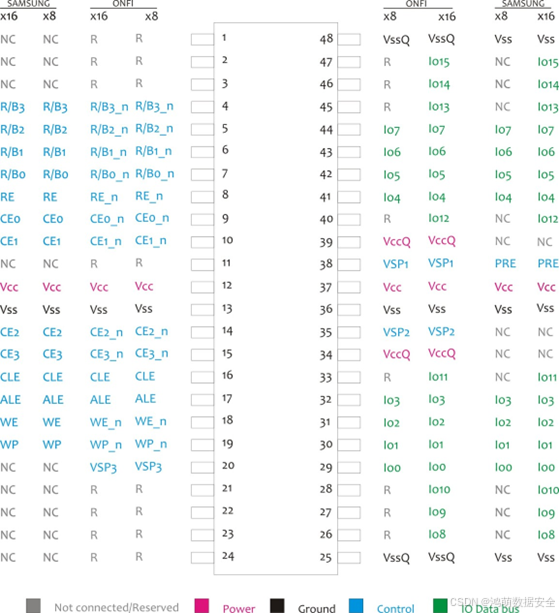Click the pin pad box beside pin 30
The width and height of the screenshot is (559, 613).
(x=349, y=445)
